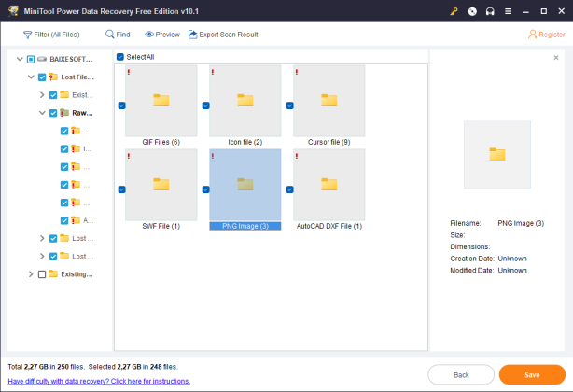The height and width of the screenshot is (392, 573).
Task: Click the BAIXESOFT drive icon
Action: click(42, 59)
